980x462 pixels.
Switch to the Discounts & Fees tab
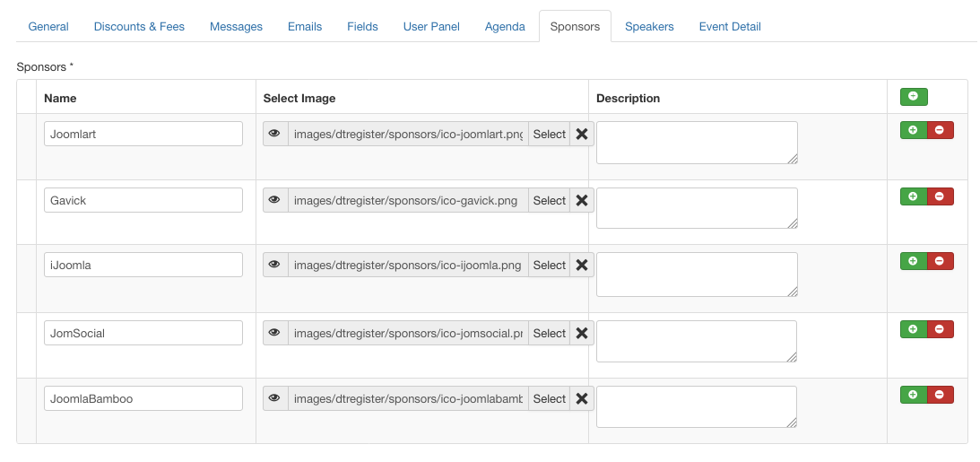(x=139, y=26)
